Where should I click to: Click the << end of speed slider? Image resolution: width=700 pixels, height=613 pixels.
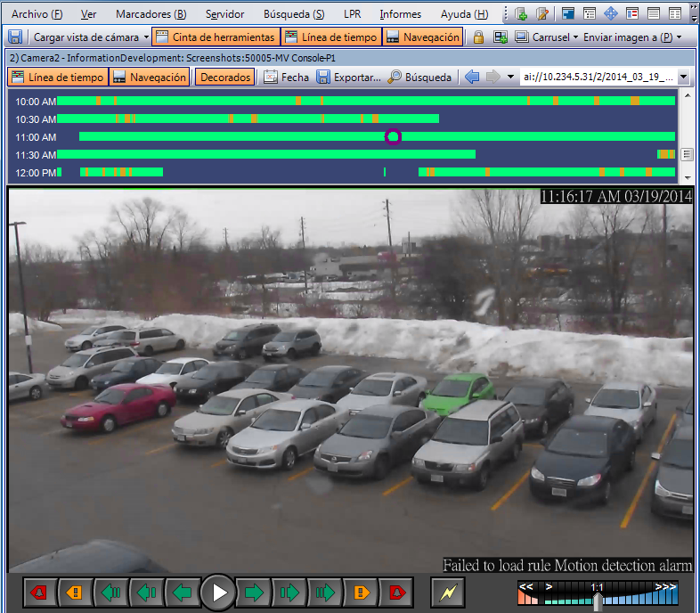click(526, 586)
